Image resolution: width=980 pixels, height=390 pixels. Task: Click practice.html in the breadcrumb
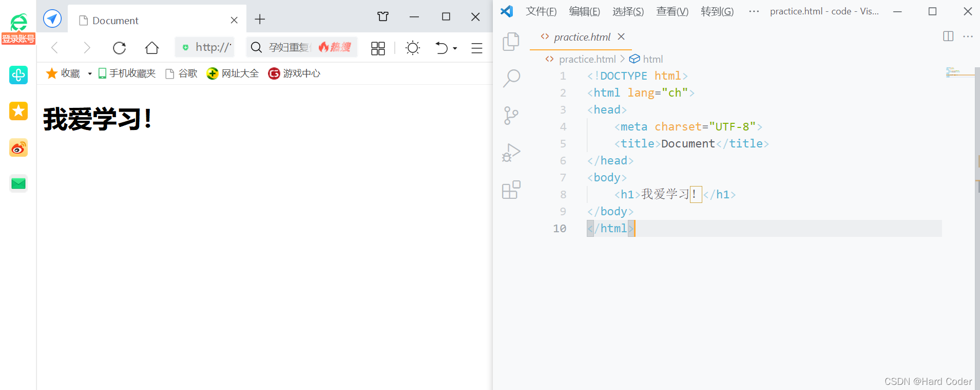pos(587,59)
